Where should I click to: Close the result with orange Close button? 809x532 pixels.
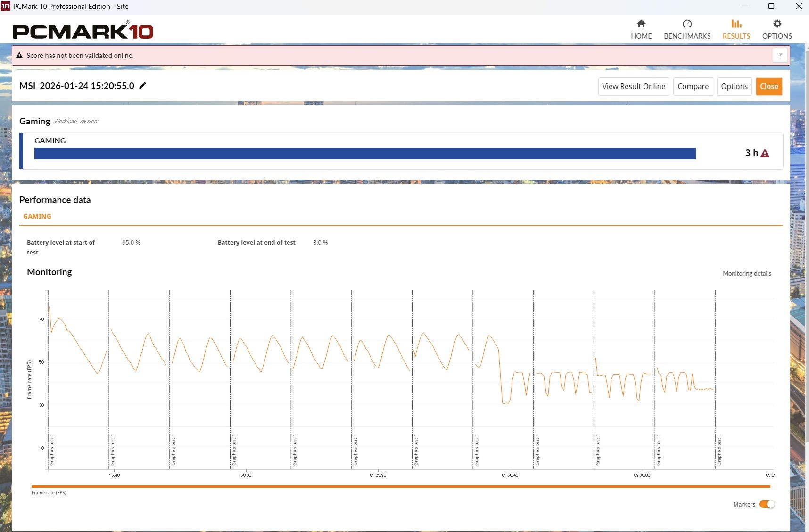[x=769, y=86]
